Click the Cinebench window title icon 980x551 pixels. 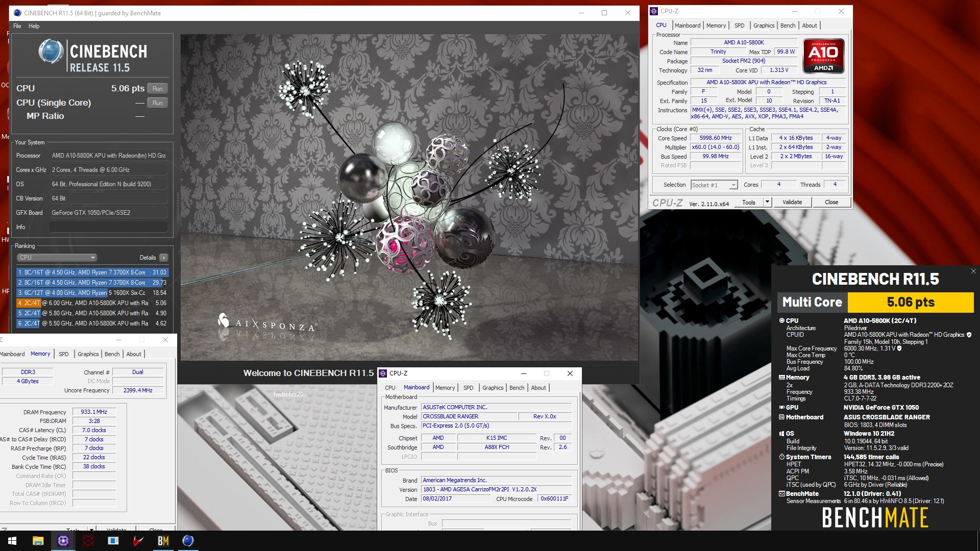(x=18, y=13)
